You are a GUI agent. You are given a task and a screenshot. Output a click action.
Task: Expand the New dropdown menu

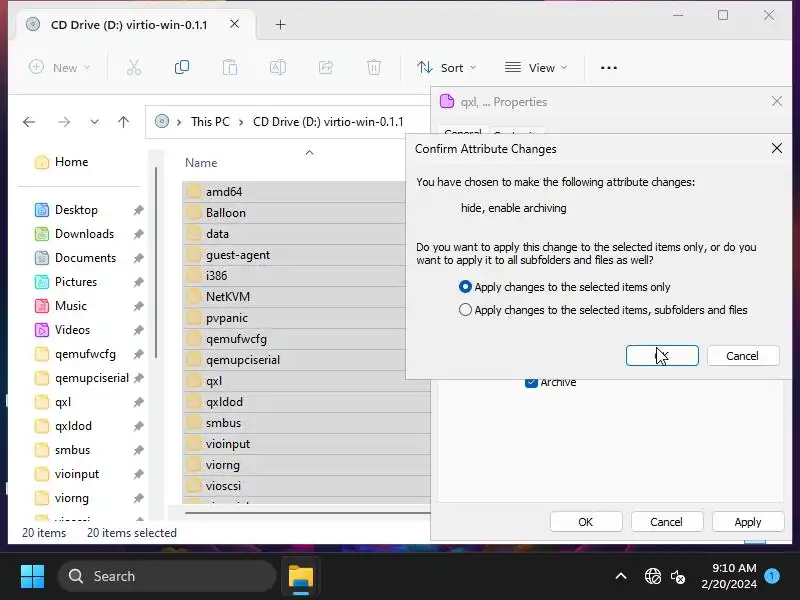coord(60,67)
